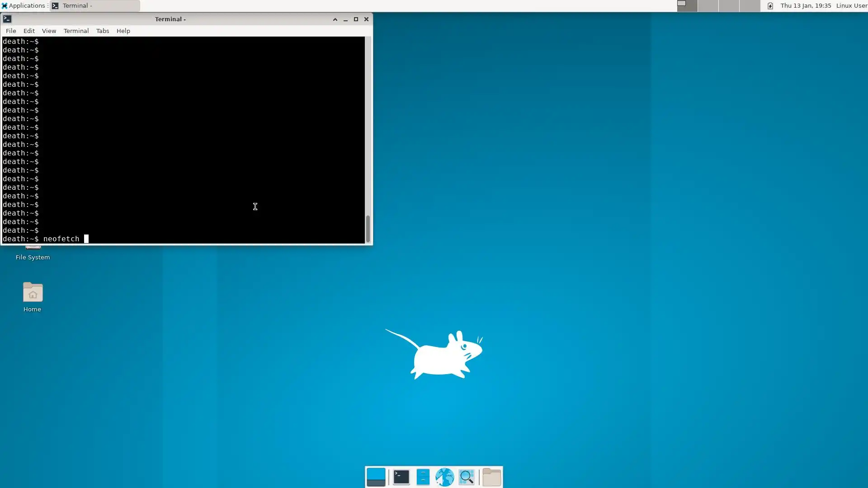Launch the Web Browser globe icon
The height and width of the screenshot is (488, 868).
coord(444,477)
